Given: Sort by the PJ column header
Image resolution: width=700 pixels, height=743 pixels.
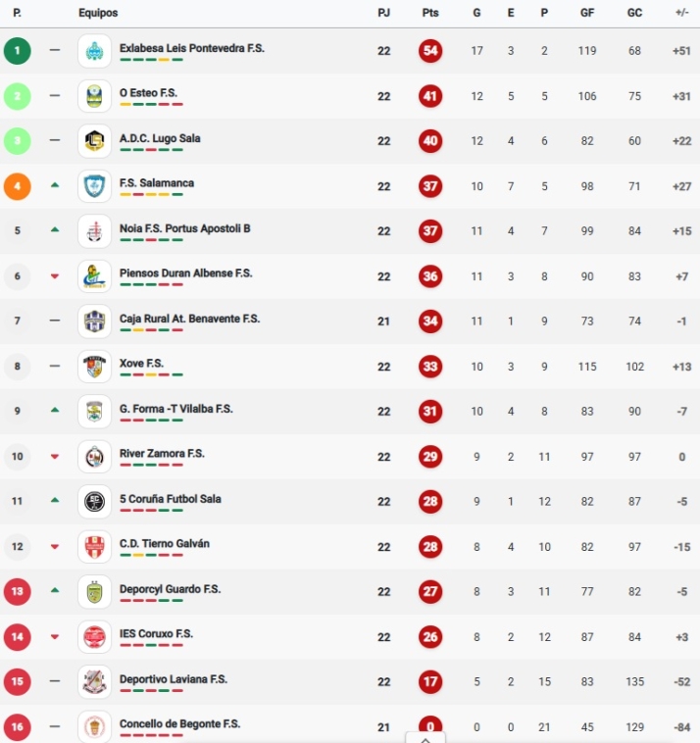Looking at the screenshot, I should [383, 13].
